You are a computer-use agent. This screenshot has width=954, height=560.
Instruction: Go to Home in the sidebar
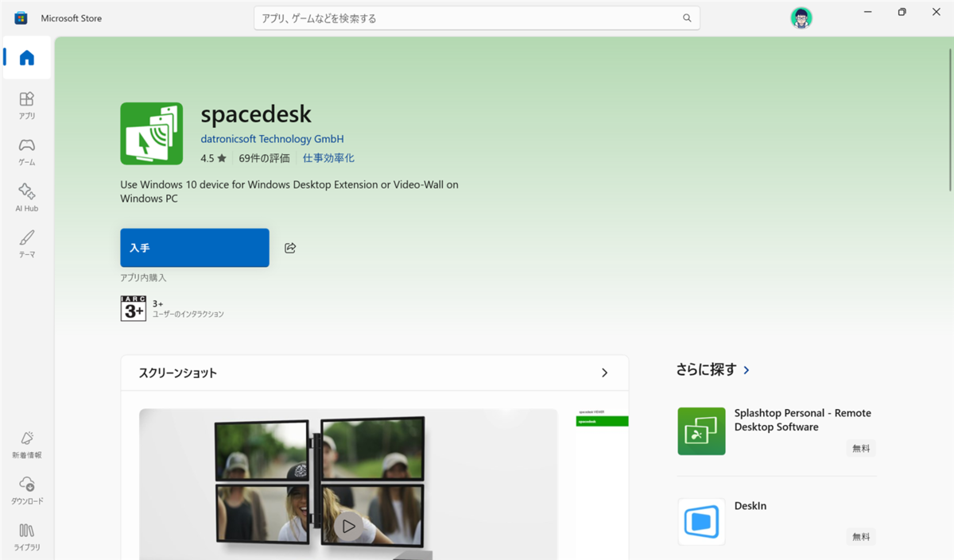pyautogui.click(x=27, y=58)
